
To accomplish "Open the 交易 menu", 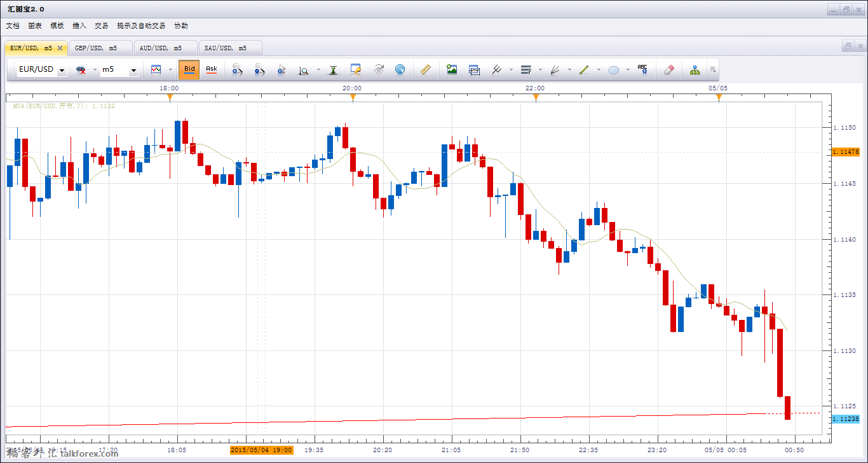I will pyautogui.click(x=102, y=26).
